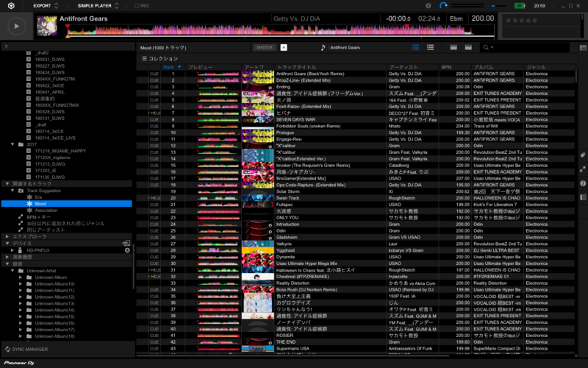Eject the HD-PNFU3 device icon
The width and height of the screenshot is (588, 368).
pos(127,250)
